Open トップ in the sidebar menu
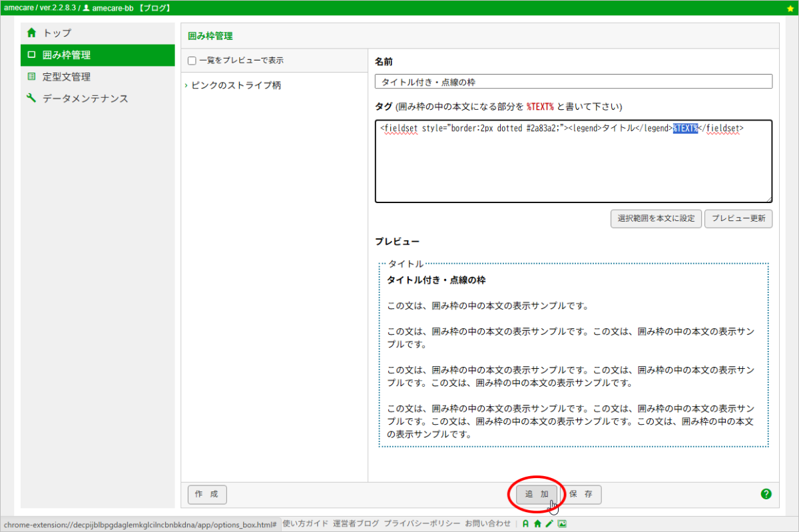799x532 pixels. coord(57,33)
